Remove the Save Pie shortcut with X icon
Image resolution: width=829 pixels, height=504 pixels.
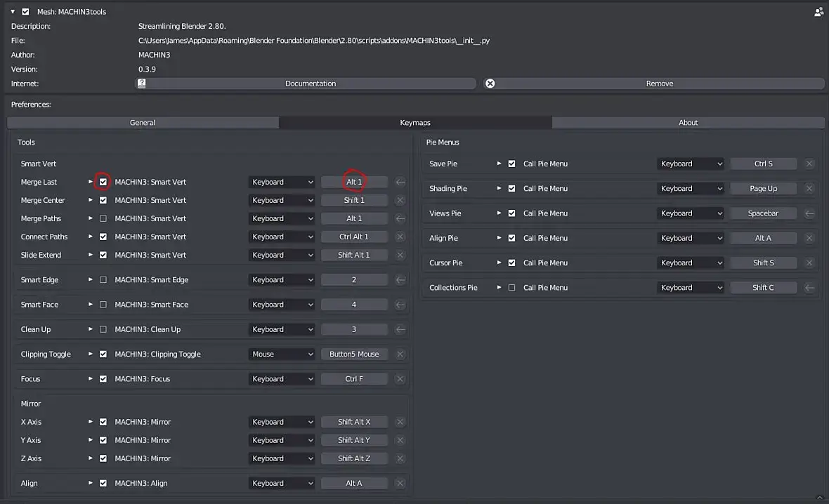tap(809, 164)
